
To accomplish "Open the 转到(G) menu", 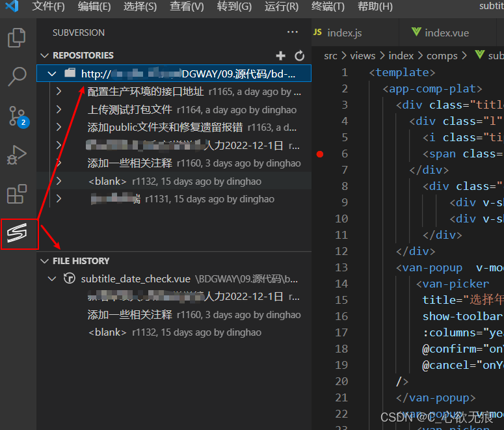I will pyautogui.click(x=234, y=6).
